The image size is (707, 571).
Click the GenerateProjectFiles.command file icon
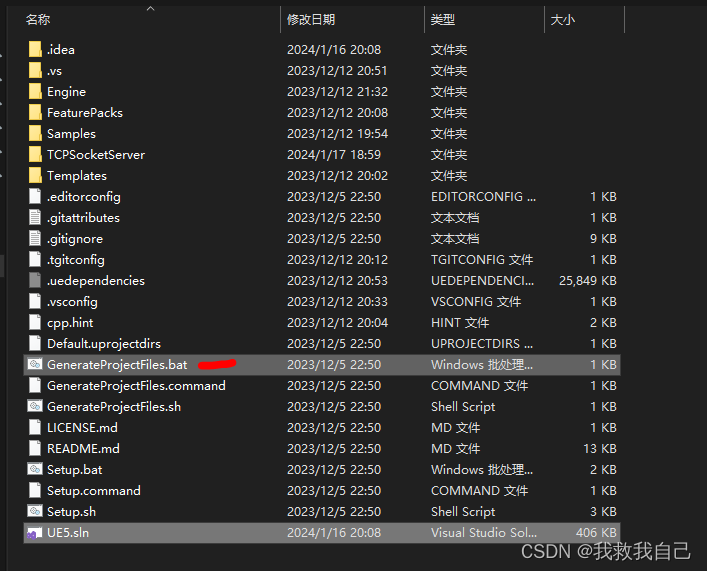35,385
